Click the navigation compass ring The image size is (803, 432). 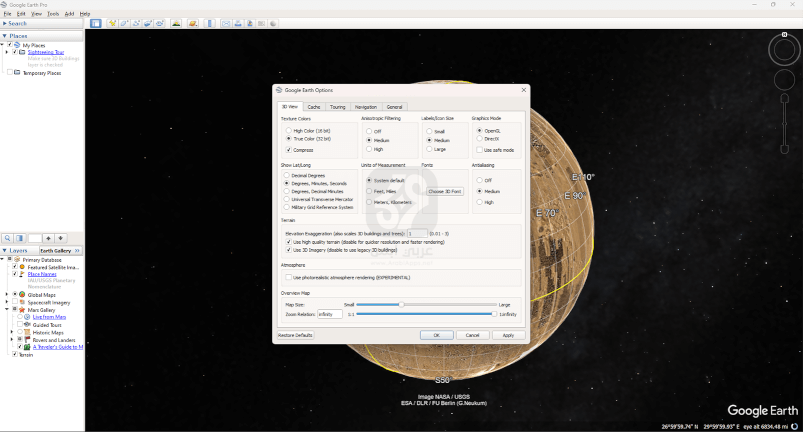(784, 50)
